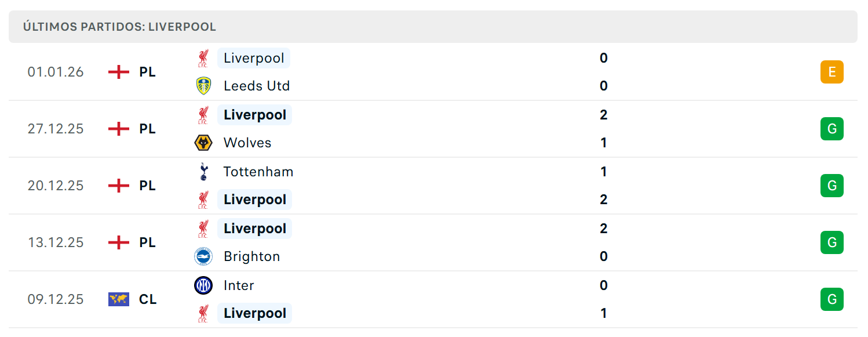This screenshot has width=868, height=337.
Task: Click green G badge for Wolves match
Action: point(832,129)
